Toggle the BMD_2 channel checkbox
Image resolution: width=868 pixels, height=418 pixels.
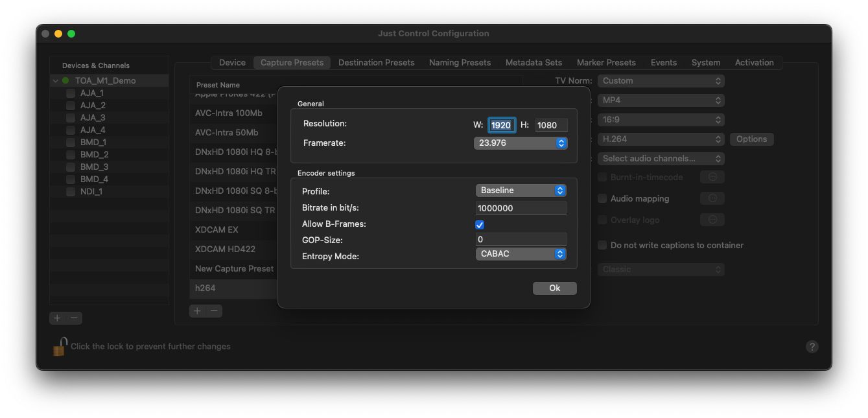(71, 154)
